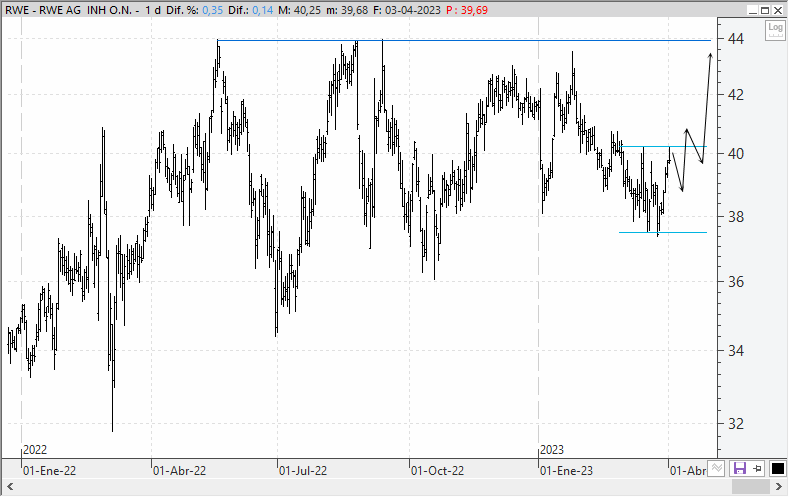The width and height of the screenshot is (789, 497).
Task: Click the scroll right arrow
Action: tap(778, 486)
